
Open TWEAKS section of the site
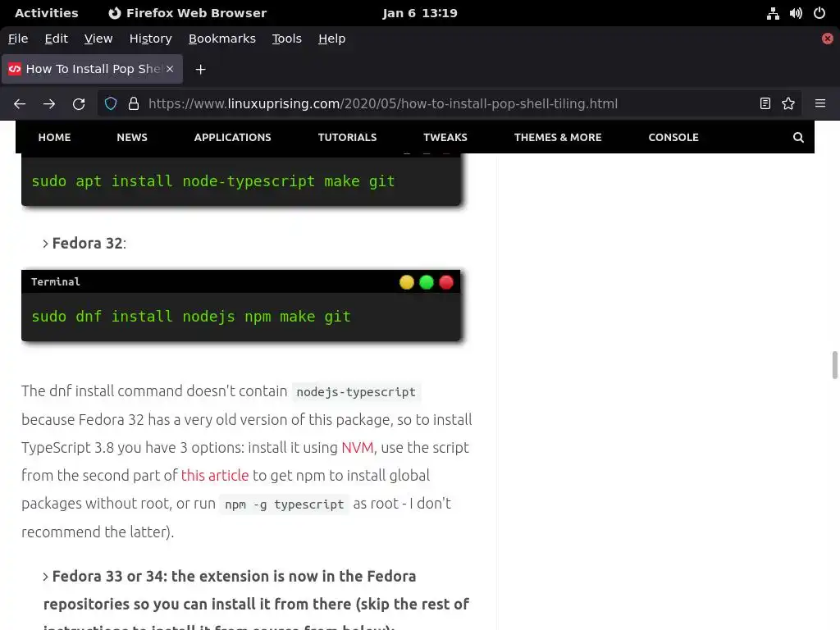point(445,138)
